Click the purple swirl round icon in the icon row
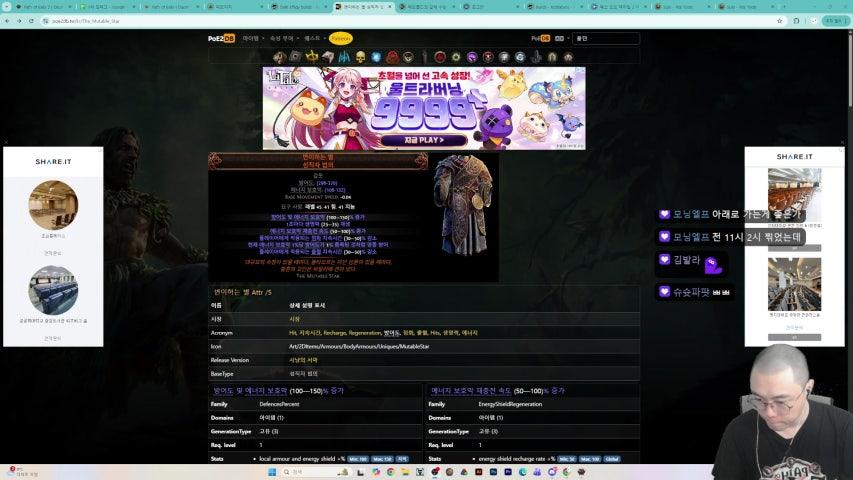 pyautogui.click(x=472, y=57)
